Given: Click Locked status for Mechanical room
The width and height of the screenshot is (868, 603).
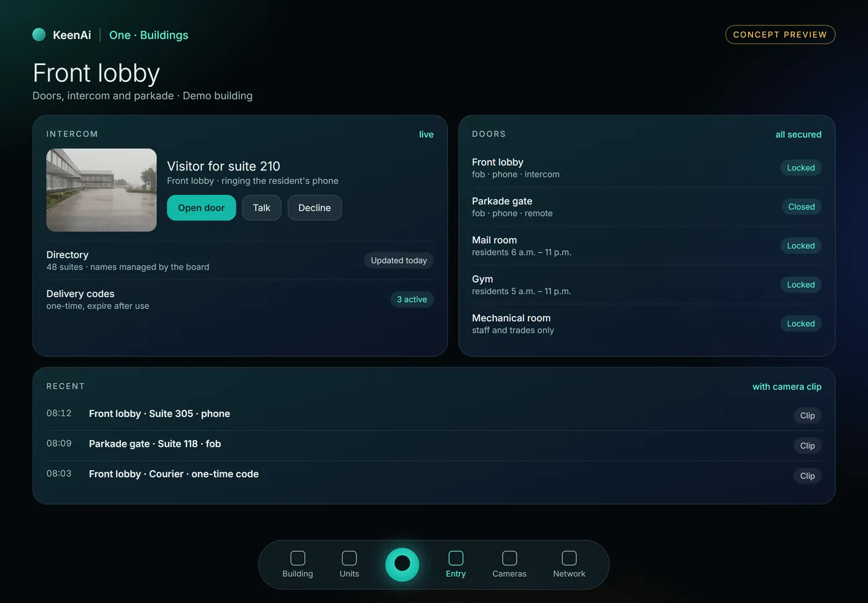Looking at the screenshot, I should [x=801, y=324].
